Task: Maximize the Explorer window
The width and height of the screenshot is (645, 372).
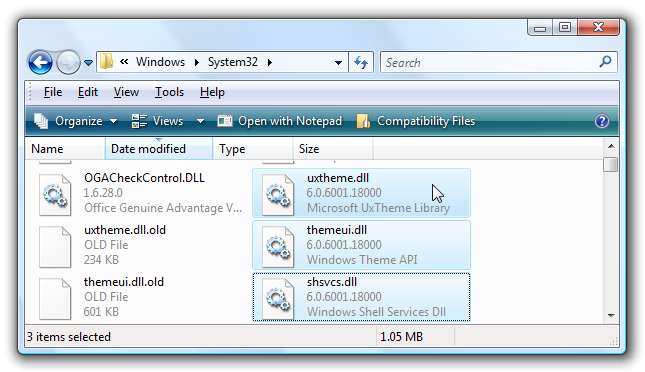Action: coord(564,28)
